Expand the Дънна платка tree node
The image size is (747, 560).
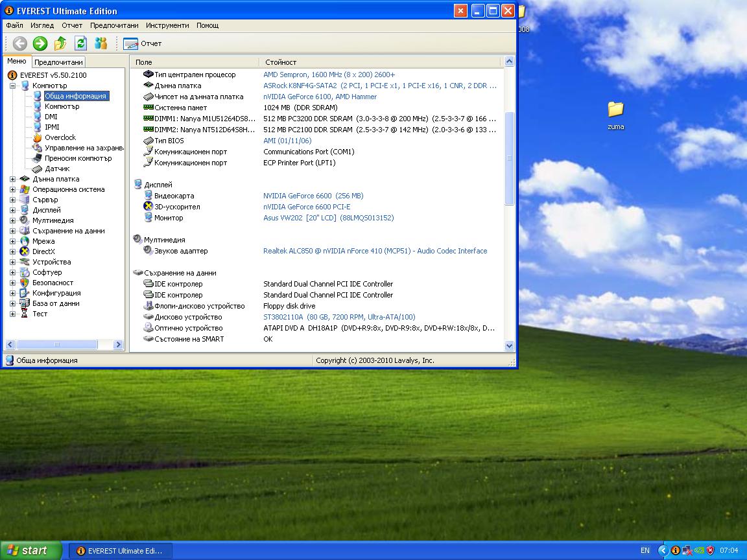[x=13, y=180]
